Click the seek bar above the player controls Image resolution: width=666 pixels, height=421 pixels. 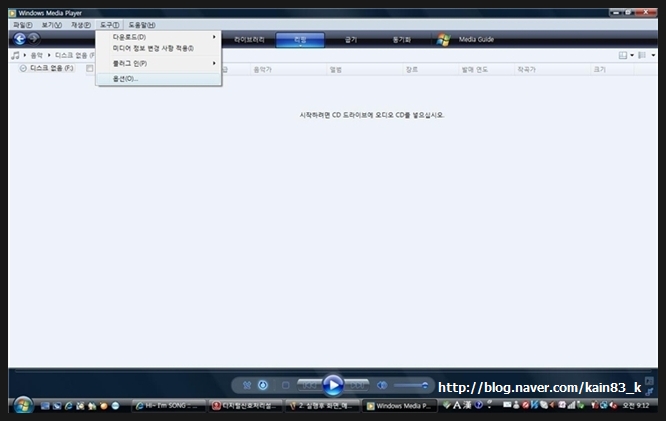point(333,371)
